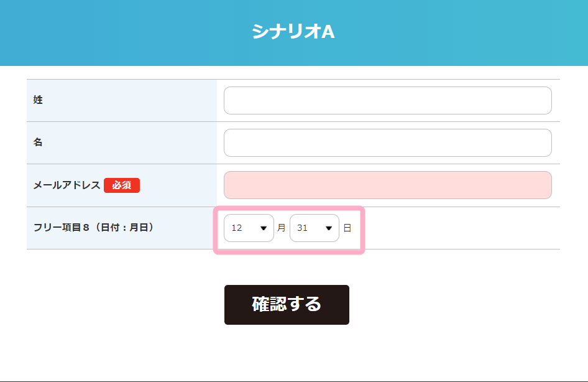Focus the 名 text input field
The width and height of the screenshot is (588, 382).
coord(387,143)
